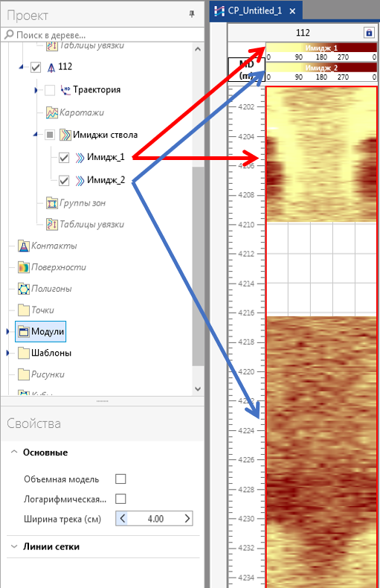
Task: Focus the tree search field
Action: [x=103, y=35]
